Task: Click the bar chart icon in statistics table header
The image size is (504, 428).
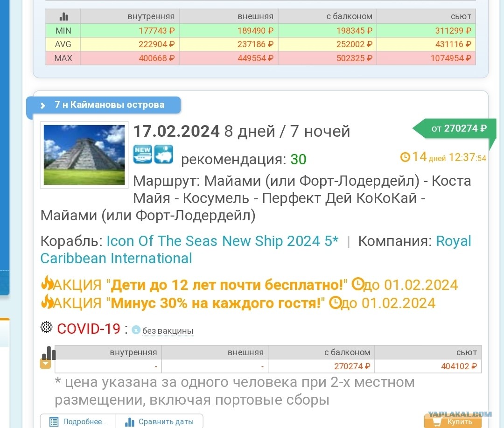Action: (63, 16)
